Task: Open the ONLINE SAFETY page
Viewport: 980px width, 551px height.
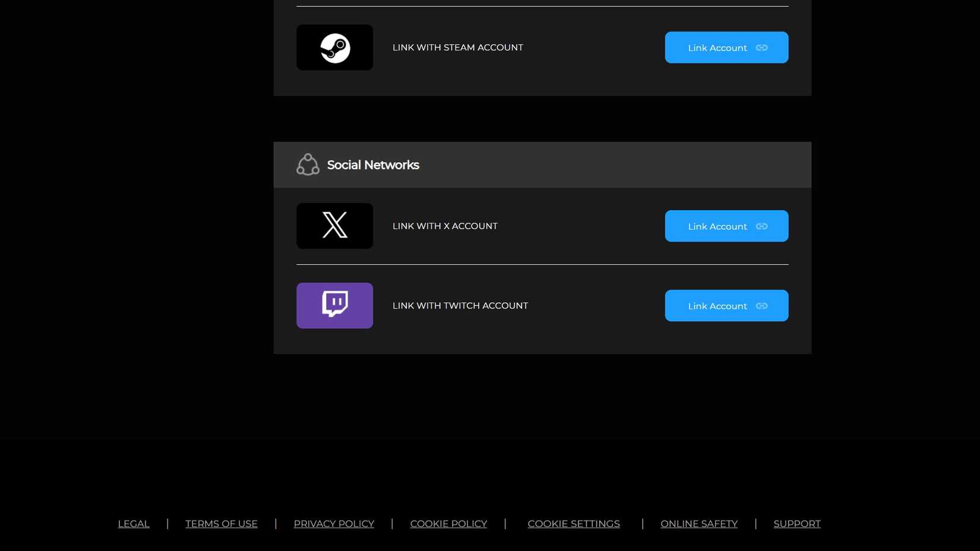Action: (x=698, y=524)
